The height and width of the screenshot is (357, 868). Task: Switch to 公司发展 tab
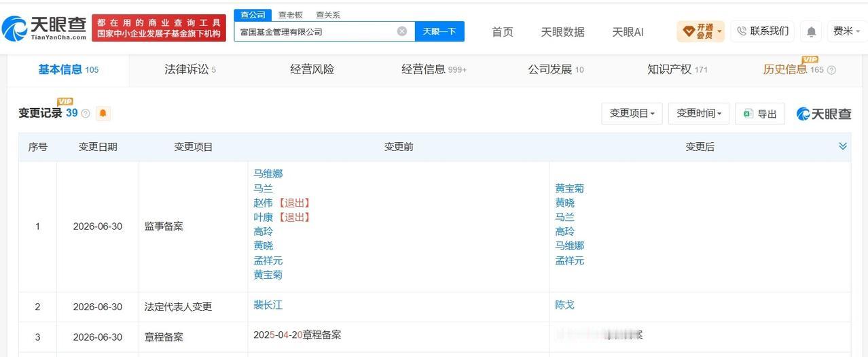pyautogui.click(x=556, y=69)
